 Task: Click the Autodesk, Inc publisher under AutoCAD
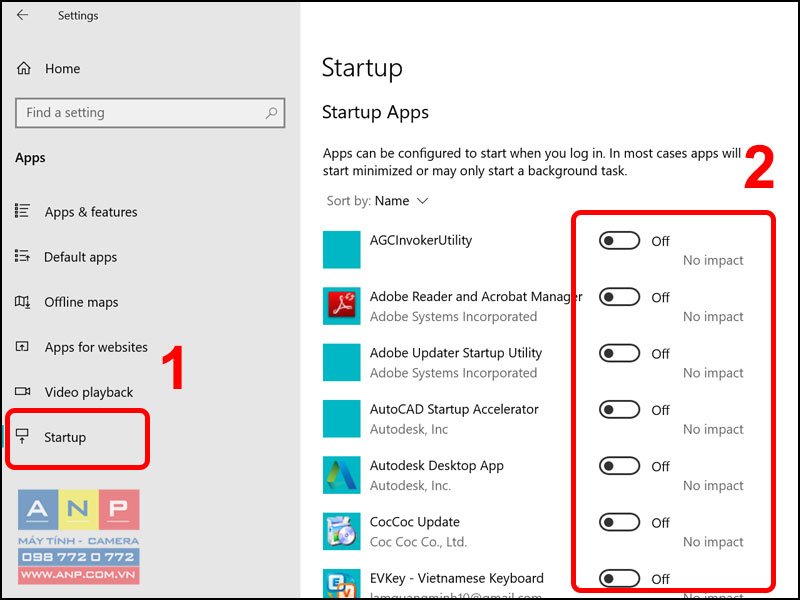pos(409,430)
